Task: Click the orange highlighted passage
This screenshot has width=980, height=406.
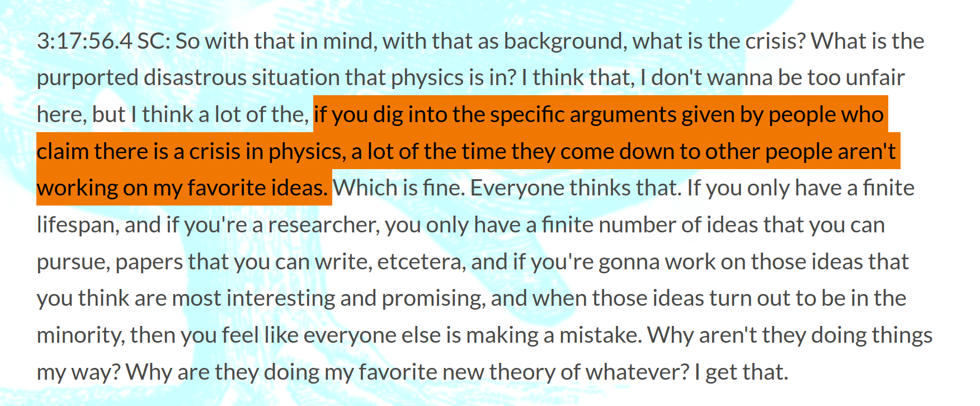Action: coord(469,151)
